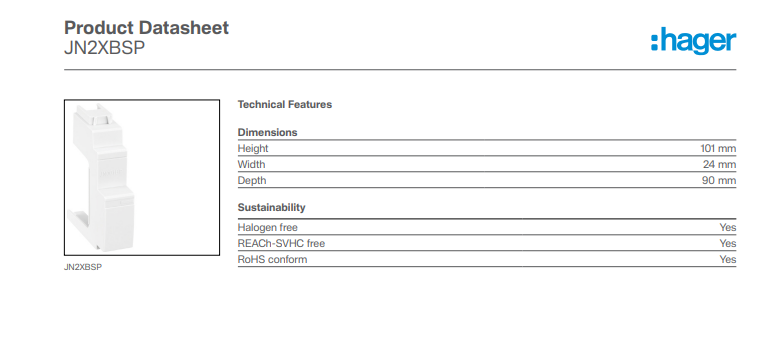This screenshot has width=766, height=360.
Task: Click the Width row label
Action: [252, 165]
